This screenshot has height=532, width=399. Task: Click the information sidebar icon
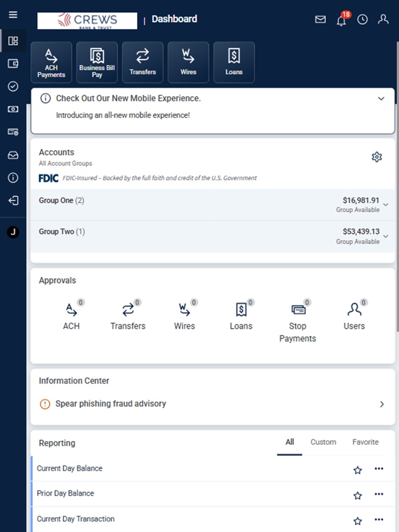pyautogui.click(x=13, y=178)
